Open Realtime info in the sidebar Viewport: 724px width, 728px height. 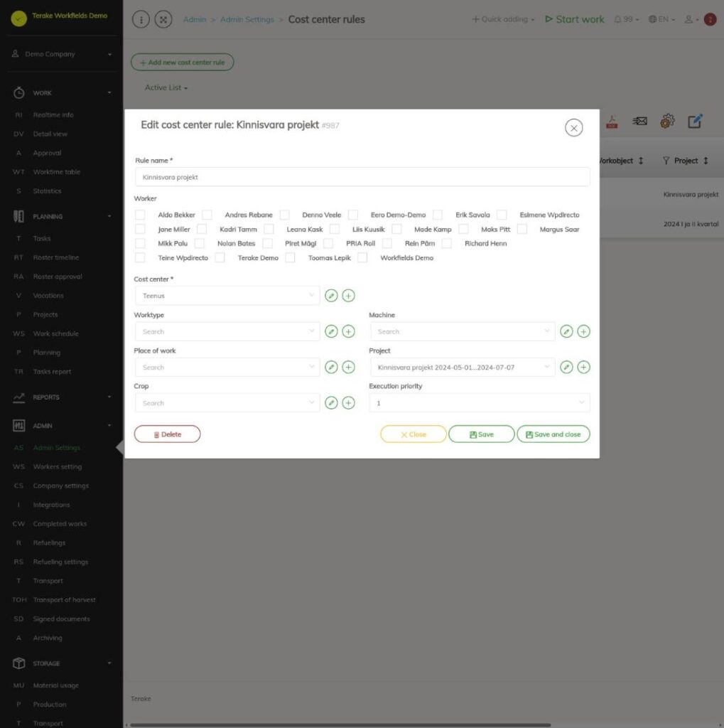click(53, 114)
